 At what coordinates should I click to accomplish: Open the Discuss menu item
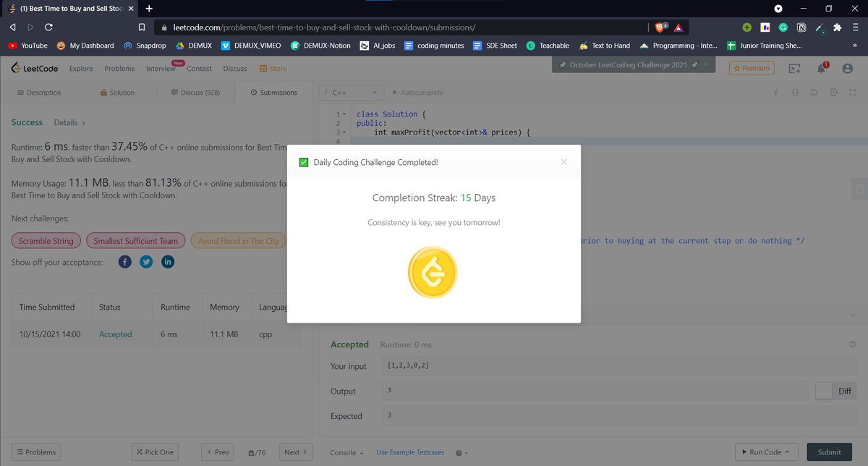point(235,69)
